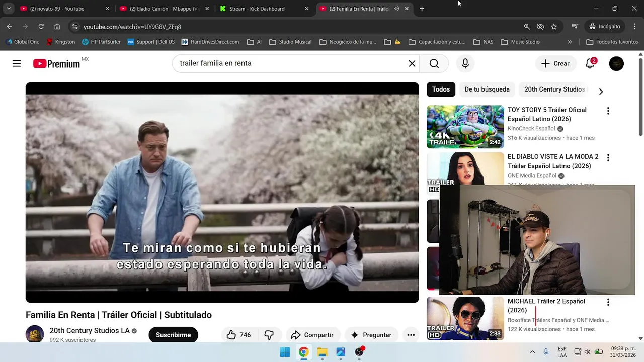Clear the search text with the X icon

tap(412, 63)
